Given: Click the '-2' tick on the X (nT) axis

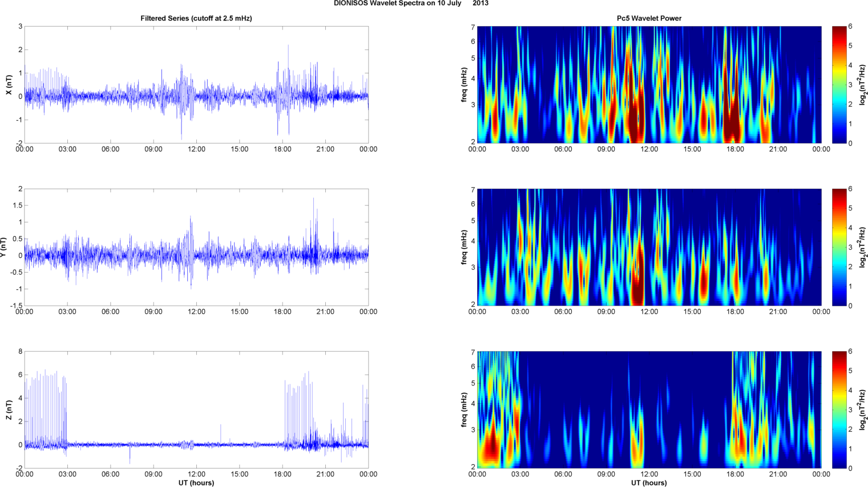Looking at the screenshot, I should (19, 143).
